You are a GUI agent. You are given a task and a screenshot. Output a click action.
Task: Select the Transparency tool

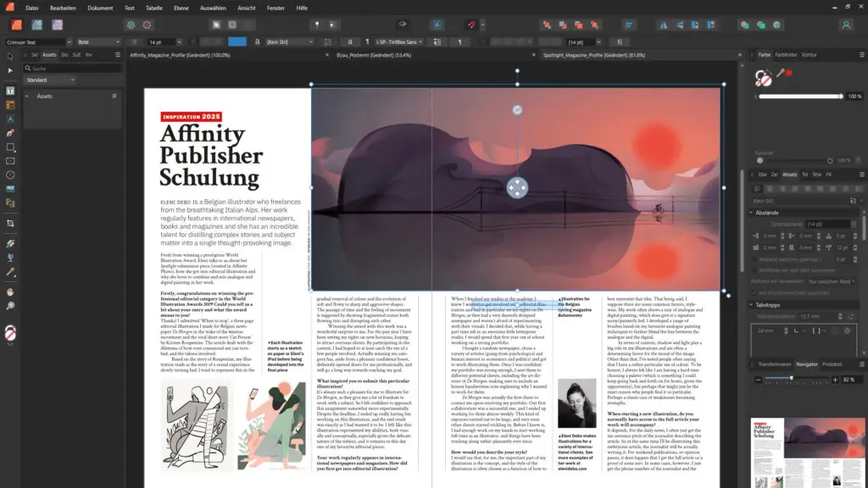point(10,258)
